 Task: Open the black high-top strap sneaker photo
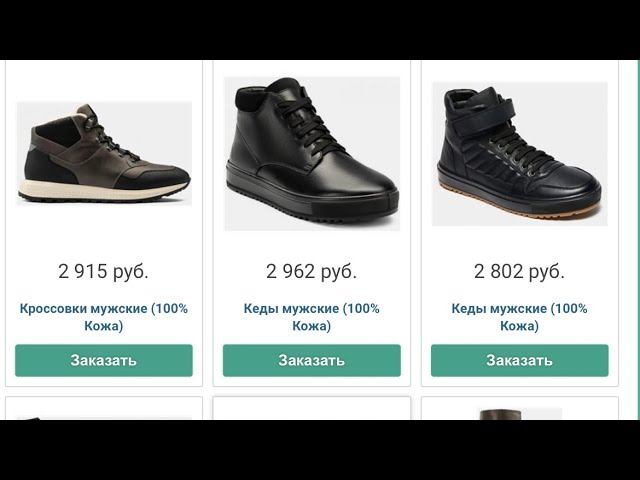pos(520,153)
